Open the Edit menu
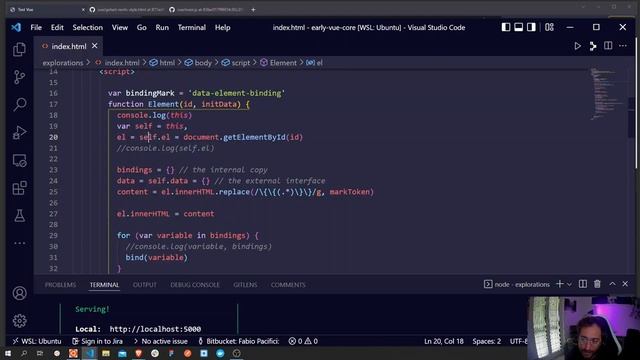Viewport: 640px width, 360px height. tap(57, 27)
